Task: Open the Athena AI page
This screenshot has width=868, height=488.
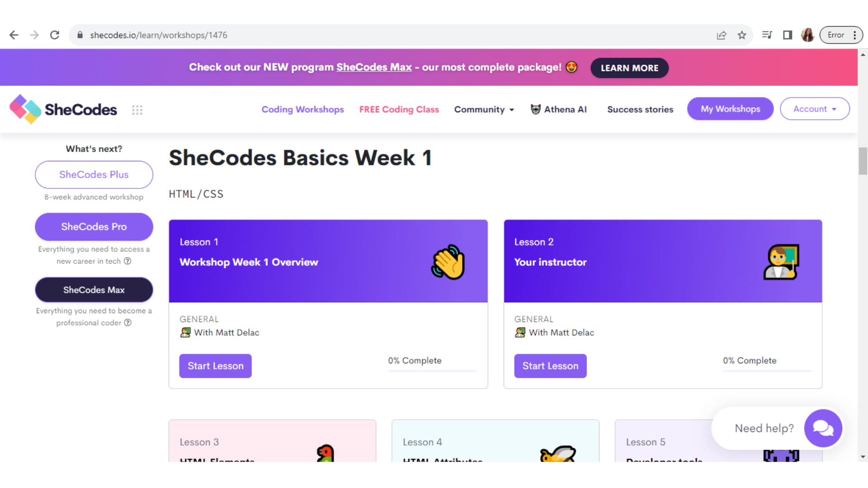Action: [558, 109]
